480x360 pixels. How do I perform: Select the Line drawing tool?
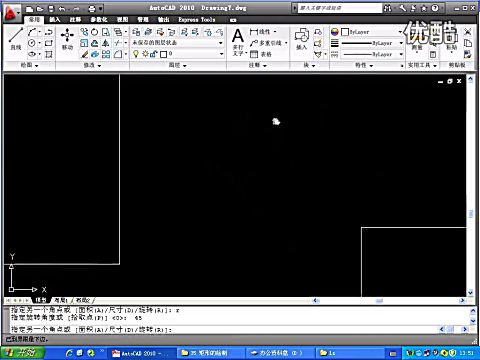[16, 39]
